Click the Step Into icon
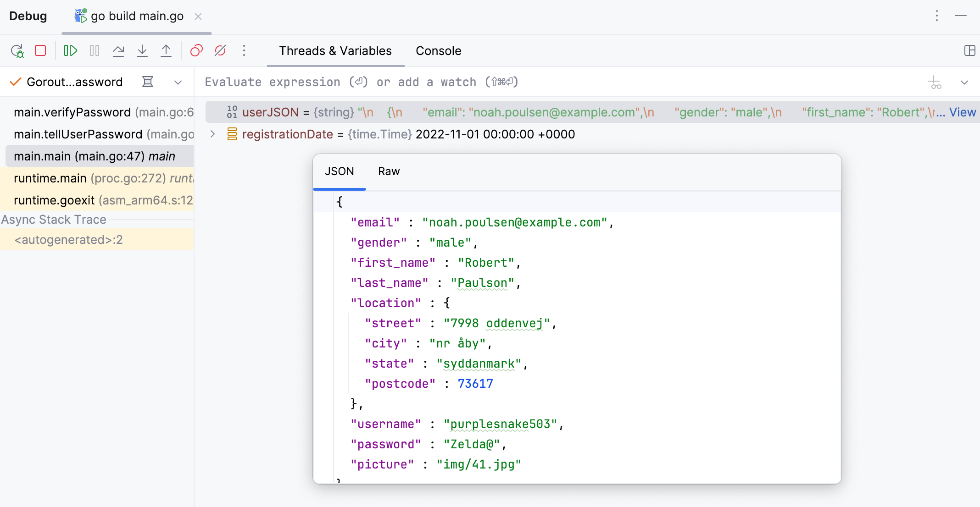The width and height of the screenshot is (980, 507). 142,50
